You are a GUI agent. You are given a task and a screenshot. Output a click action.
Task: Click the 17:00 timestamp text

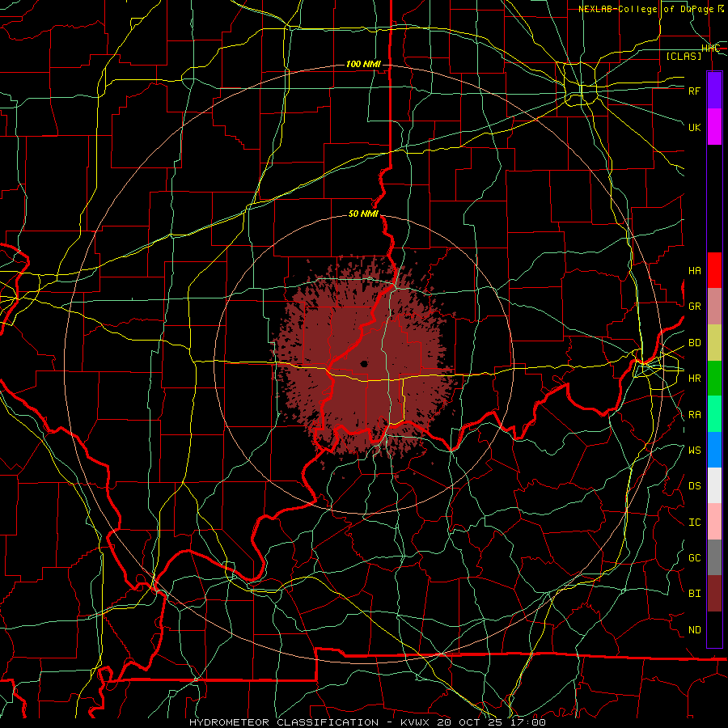[528, 722]
